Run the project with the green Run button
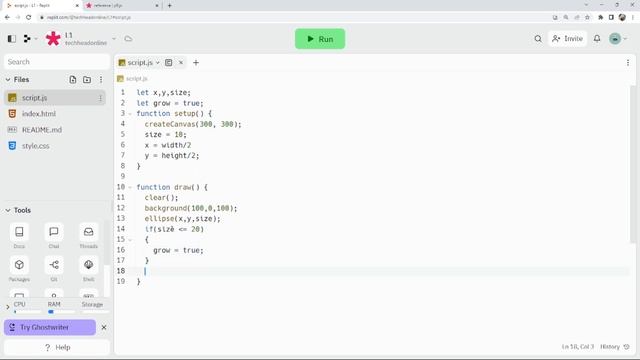 (x=320, y=39)
